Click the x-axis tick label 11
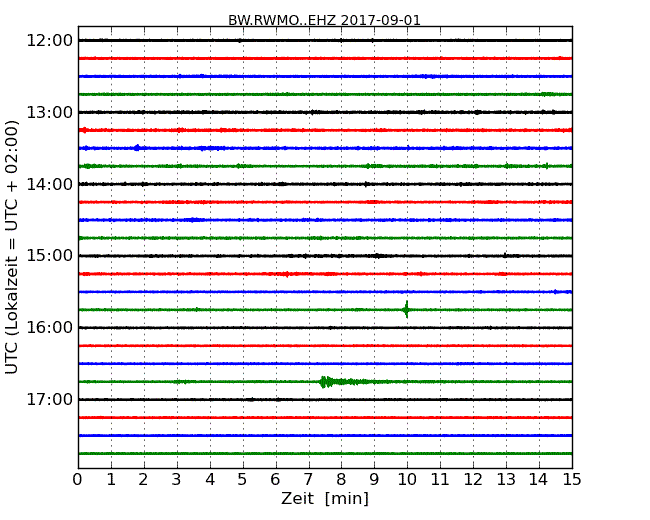 pyautogui.click(x=440, y=480)
